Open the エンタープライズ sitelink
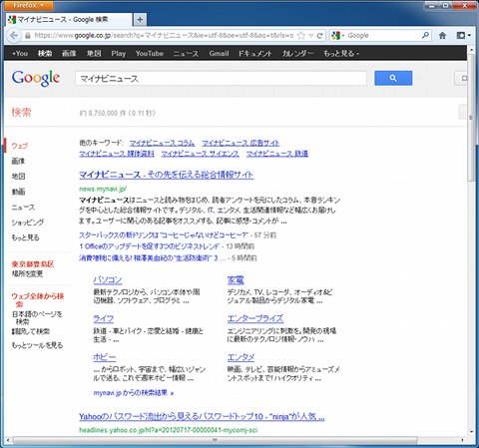The height and width of the screenshot is (448, 479). pyautogui.click(x=255, y=318)
